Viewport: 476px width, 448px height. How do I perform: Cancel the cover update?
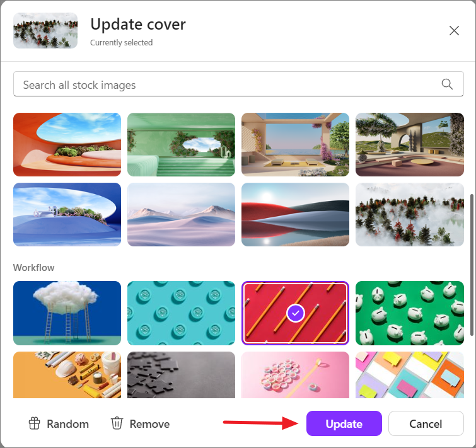tap(426, 423)
